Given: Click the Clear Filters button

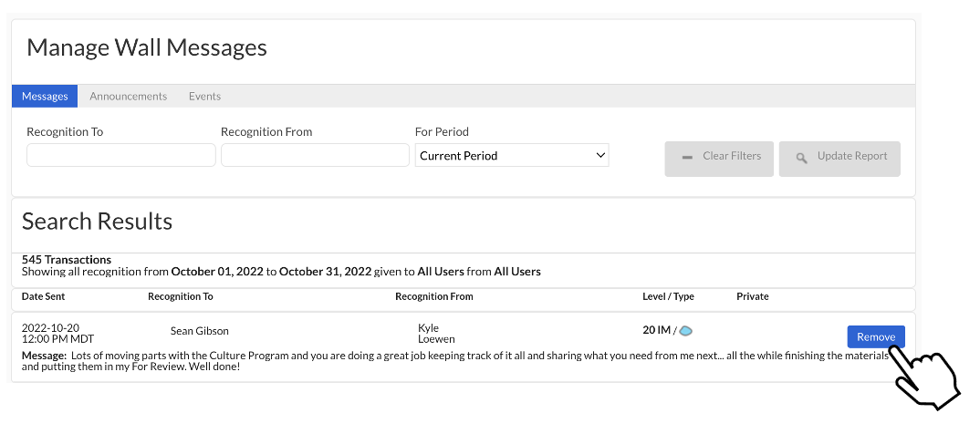Looking at the screenshot, I should coord(719,159).
